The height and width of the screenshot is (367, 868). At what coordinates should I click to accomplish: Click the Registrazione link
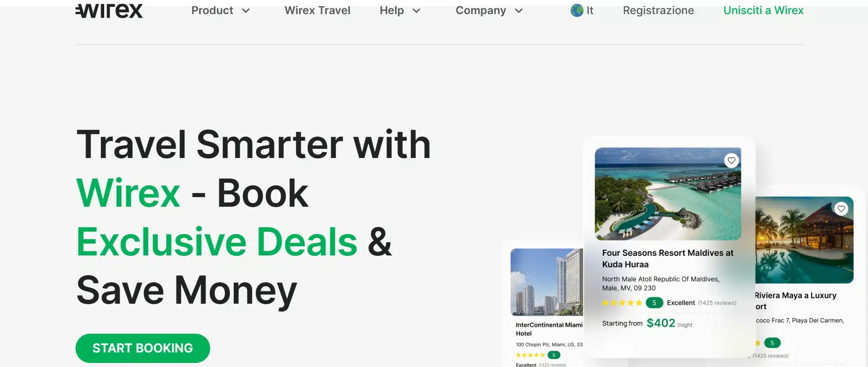(658, 10)
